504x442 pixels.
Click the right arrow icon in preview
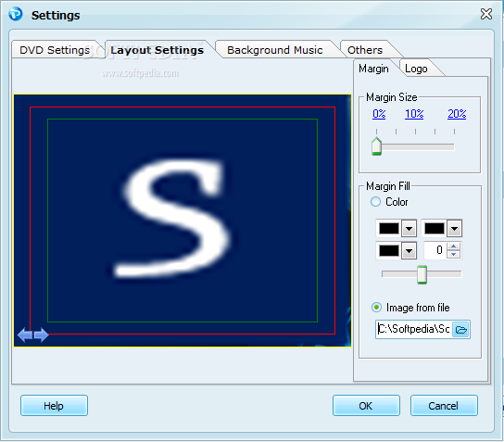(41, 335)
